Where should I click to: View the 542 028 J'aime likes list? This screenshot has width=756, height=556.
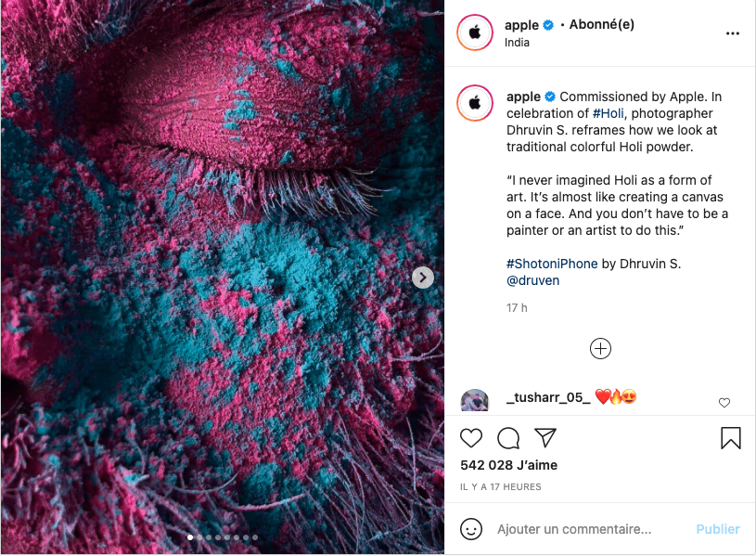click(x=508, y=465)
